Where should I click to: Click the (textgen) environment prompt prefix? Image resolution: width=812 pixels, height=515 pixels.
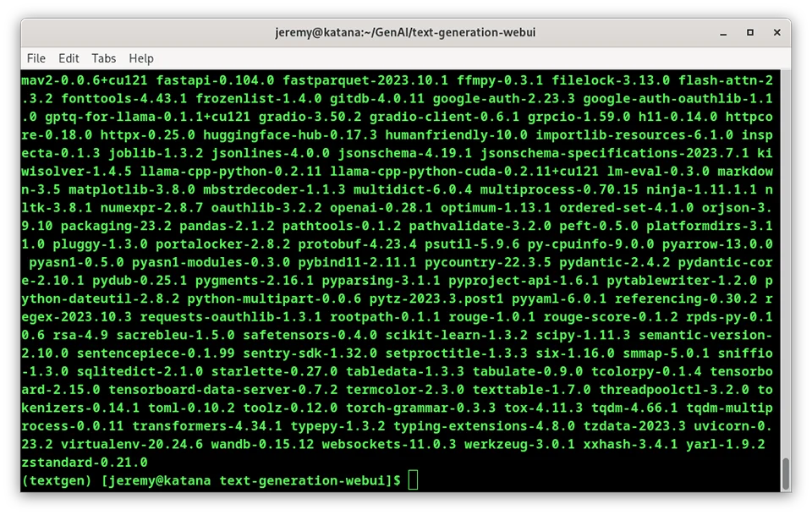click(x=57, y=480)
